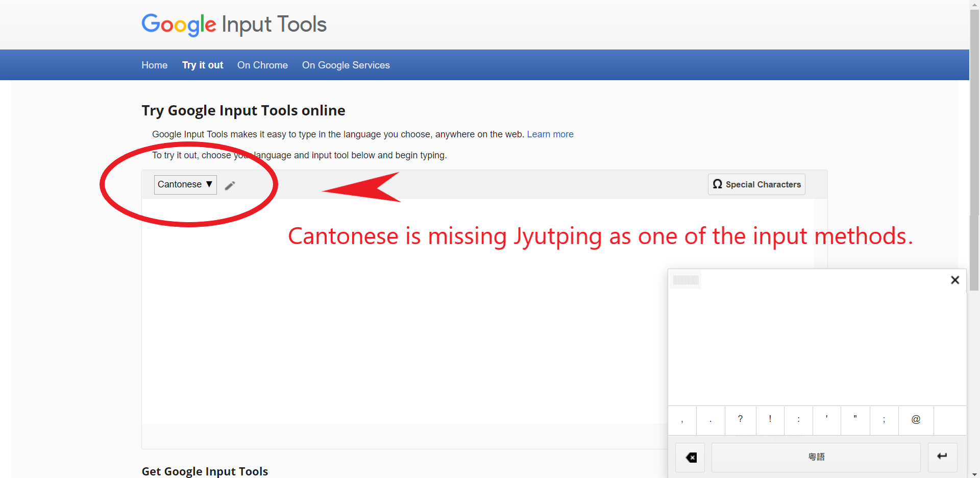
Task: Click the question mark keyboard key
Action: 741,420
